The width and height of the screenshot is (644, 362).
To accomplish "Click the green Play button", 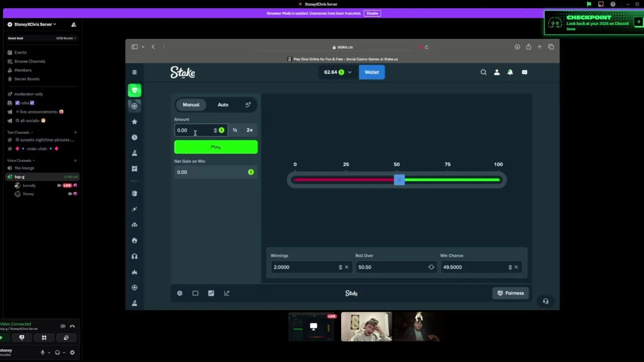I will point(216,147).
